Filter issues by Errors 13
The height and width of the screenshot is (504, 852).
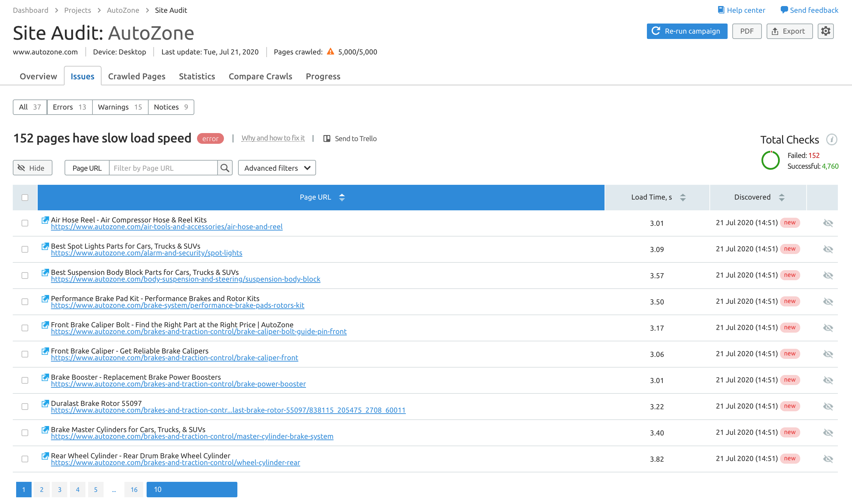coord(69,107)
